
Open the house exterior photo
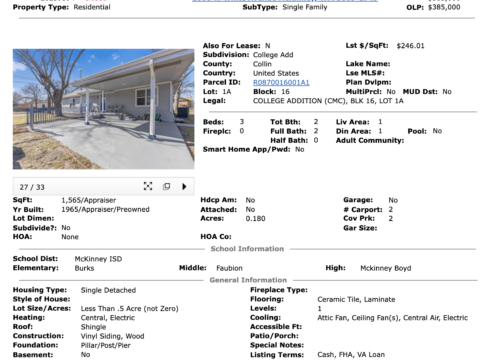pos(104,109)
